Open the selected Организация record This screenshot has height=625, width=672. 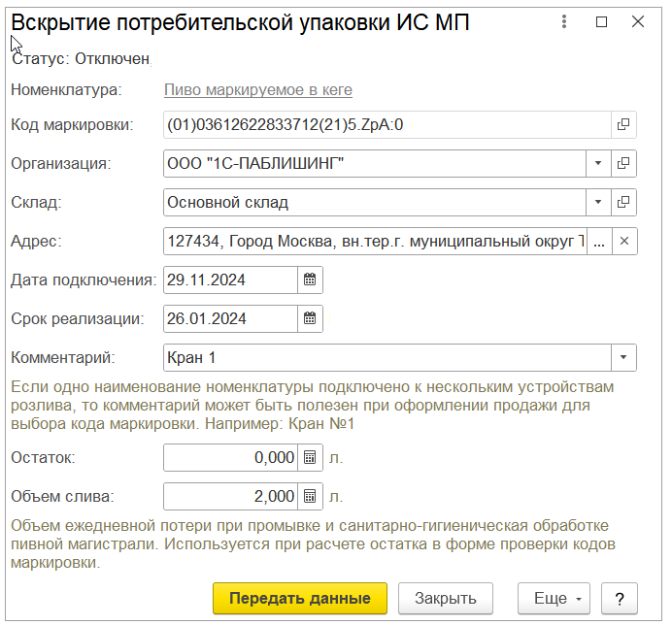pyautogui.click(x=624, y=163)
